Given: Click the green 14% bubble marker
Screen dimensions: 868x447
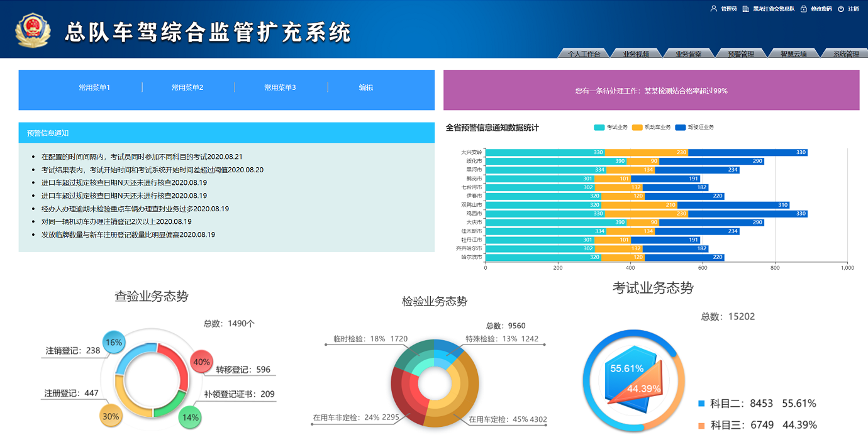Looking at the screenshot, I should pos(190,417).
